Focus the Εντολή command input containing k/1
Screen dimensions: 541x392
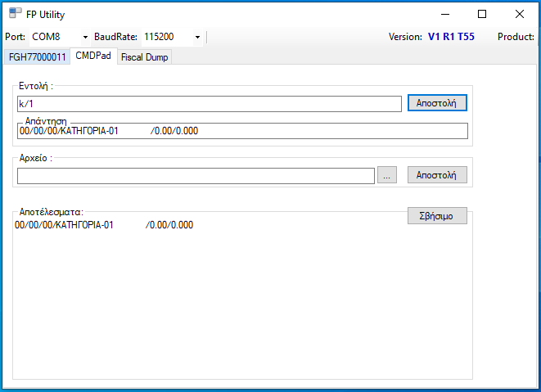(209, 104)
